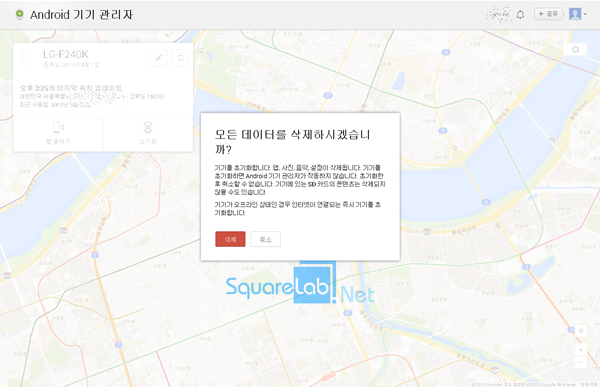The width and height of the screenshot is (600, 387).
Task: Click the red 삭제 delete button
Action: 230,239
